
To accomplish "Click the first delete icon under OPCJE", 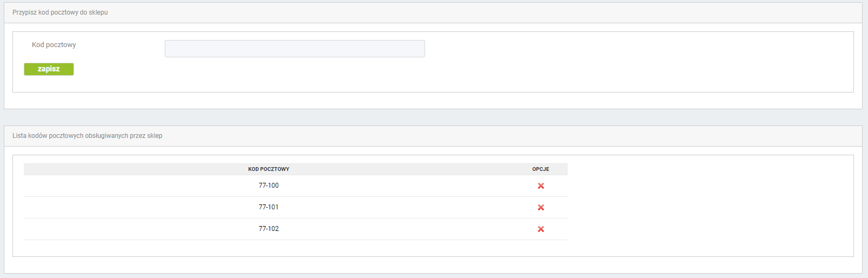I will (x=541, y=186).
